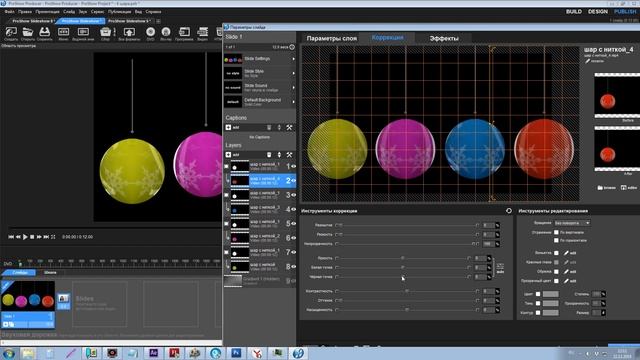Click browse folder icon under preview
Screen dimensions: 640x360
pyautogui.click(x=600, y=188)
